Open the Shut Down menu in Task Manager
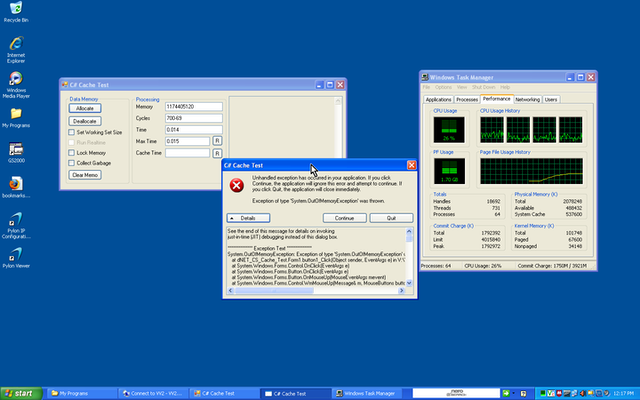 click(483, 87)
